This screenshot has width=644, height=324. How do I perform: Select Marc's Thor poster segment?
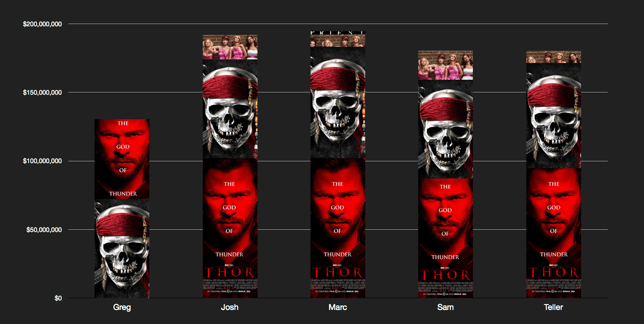[338, 228]
